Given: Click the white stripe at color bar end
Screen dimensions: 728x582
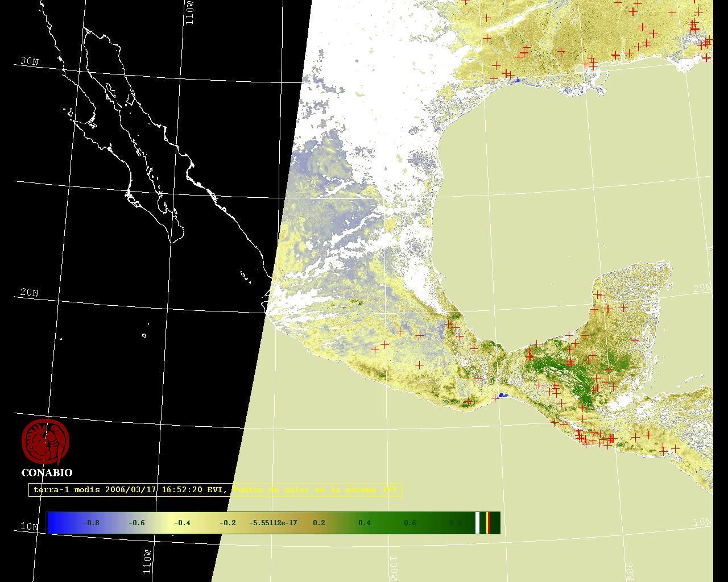Looking at the screenshot, I should 478,523.
